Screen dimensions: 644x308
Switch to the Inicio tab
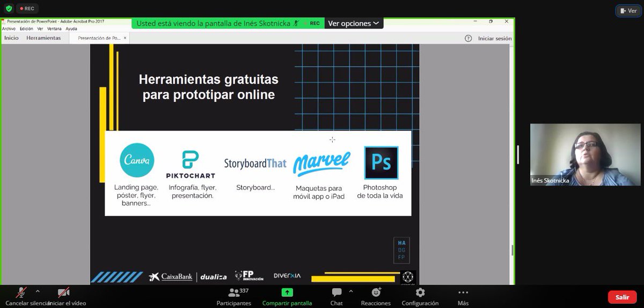coord(11,38)
